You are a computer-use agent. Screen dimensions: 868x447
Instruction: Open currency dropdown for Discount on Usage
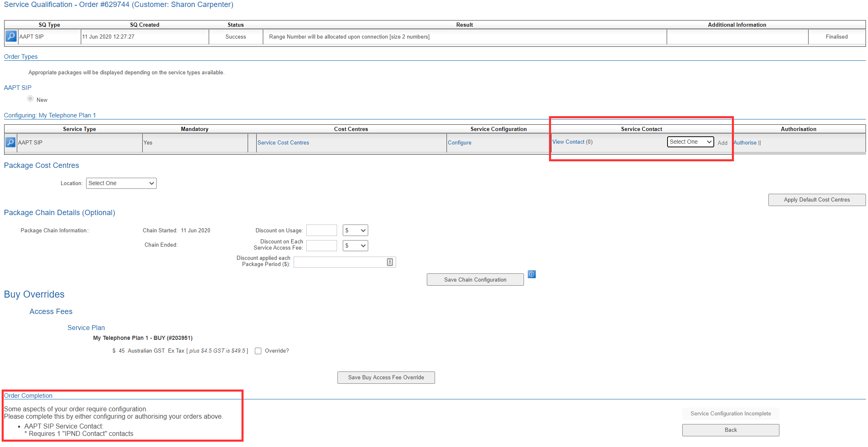click(x=355, y=230)
